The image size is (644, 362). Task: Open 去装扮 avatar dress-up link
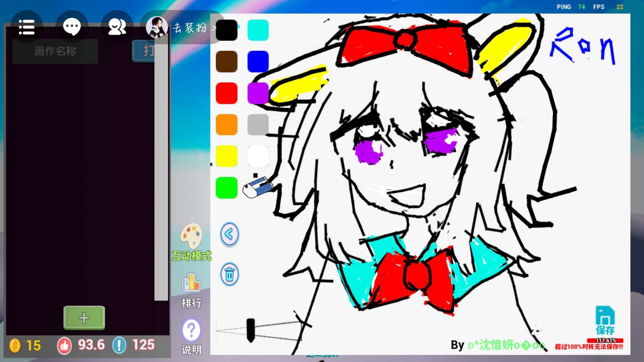(190, 28)
